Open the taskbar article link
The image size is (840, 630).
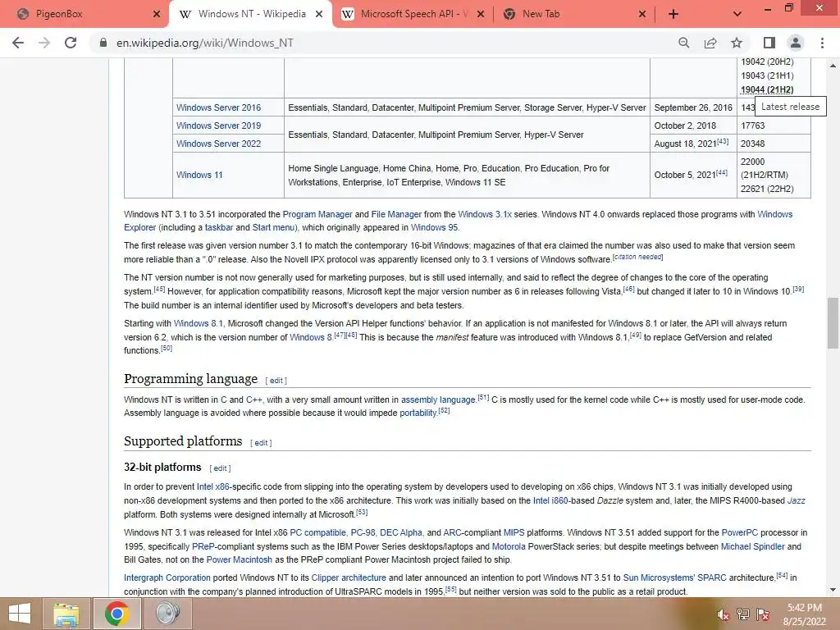coord(219,228)
